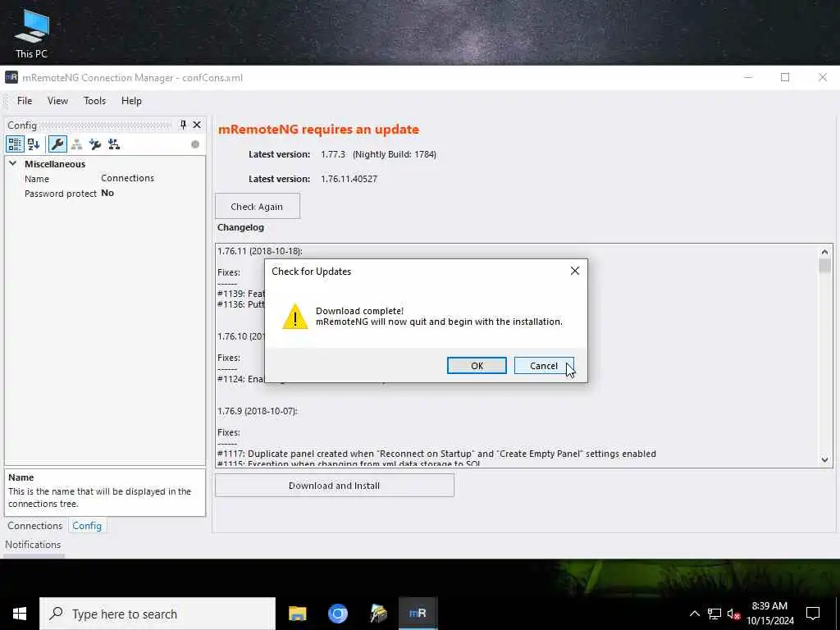Screen dimensions: 840x630
Task: Click the 1.76.9 (2018-10-07) changelog entry
Action: pyautogui.click(x=258, y=411)
